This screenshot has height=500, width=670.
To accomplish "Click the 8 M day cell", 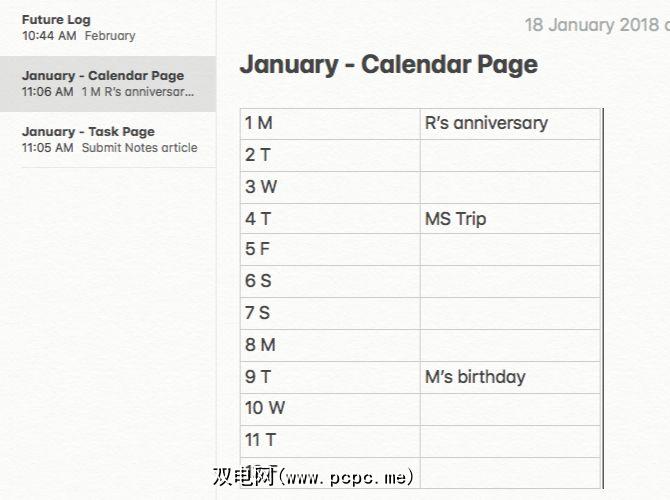I will [x=330, y=345].
